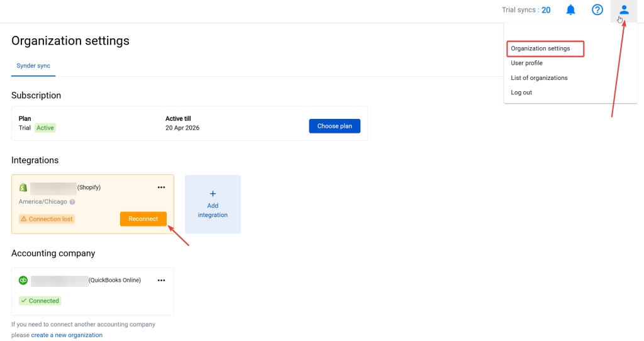
Task: Choose Log out from the menu
Action: [521, 92]
